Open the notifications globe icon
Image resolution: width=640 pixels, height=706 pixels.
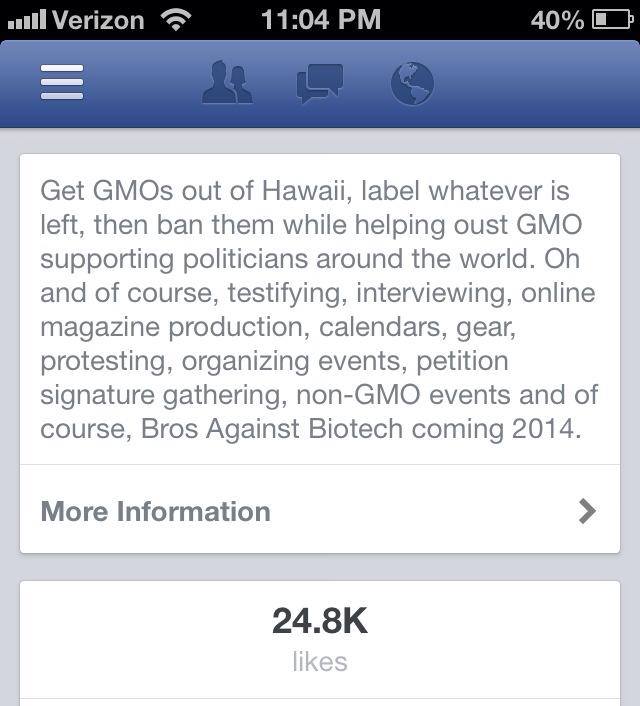coord(411,83)
